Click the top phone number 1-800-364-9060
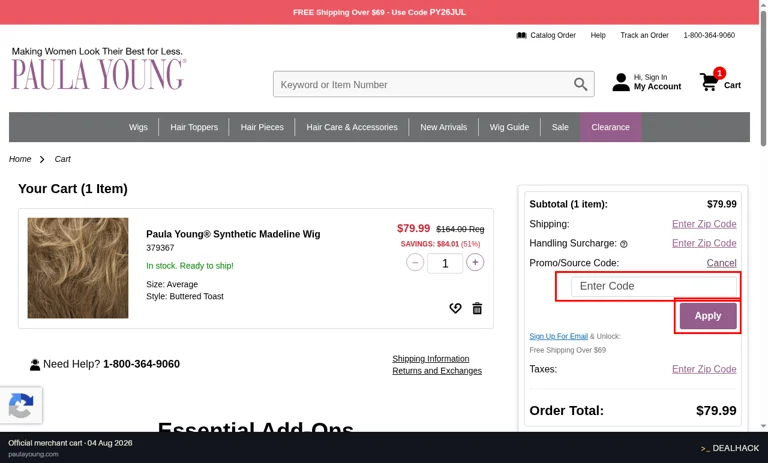The width and height of the screenshot is (768, 463). 709,35
